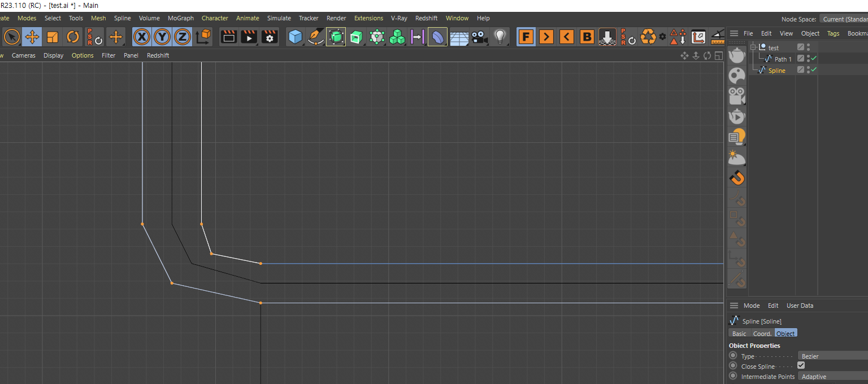The width and height of the screenshot is (868, 384).
Task: Open Intermediate Points dropdown showing Adaptive
Action: coord(833,376)
